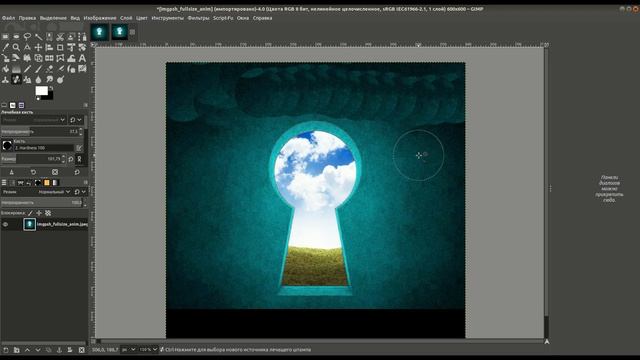The width and height of the screenshot is (640, 360).
Task: Open layers panel configuration menu
Action: pyautogui.click(x=86, y=182)
